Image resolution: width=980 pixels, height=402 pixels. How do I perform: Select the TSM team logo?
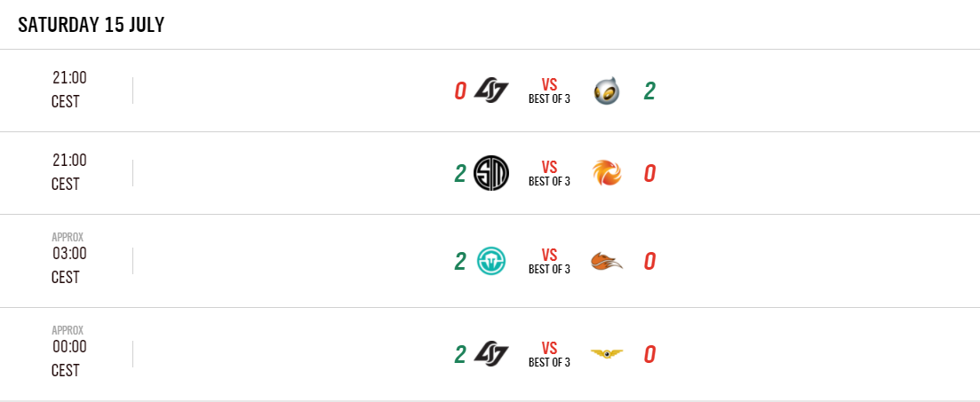coord(491,173)
